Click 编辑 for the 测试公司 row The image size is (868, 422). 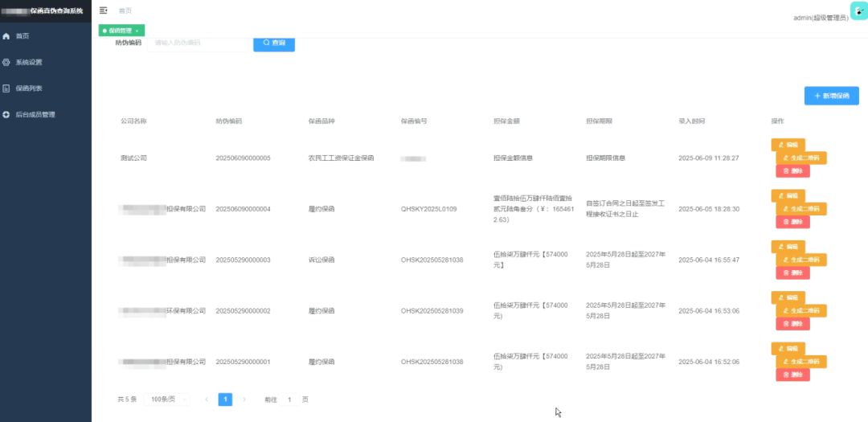[x=788, y=145]
